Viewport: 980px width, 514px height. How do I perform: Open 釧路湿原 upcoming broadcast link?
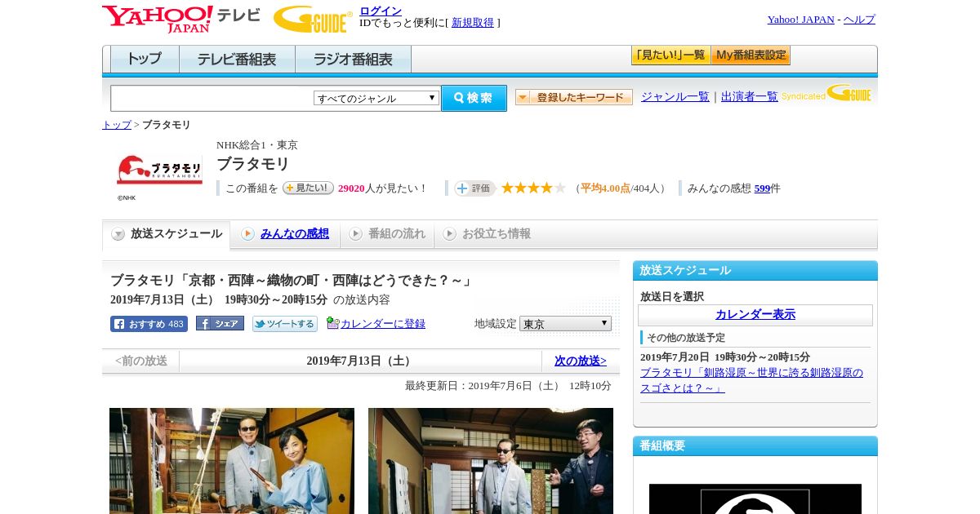[x=751, y=380]
